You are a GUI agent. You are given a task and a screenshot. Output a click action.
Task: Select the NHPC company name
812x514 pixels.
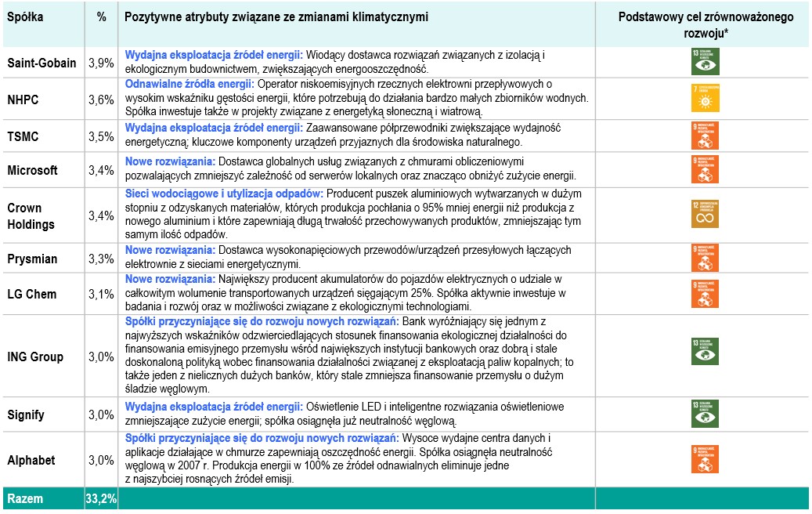point(23,100)
